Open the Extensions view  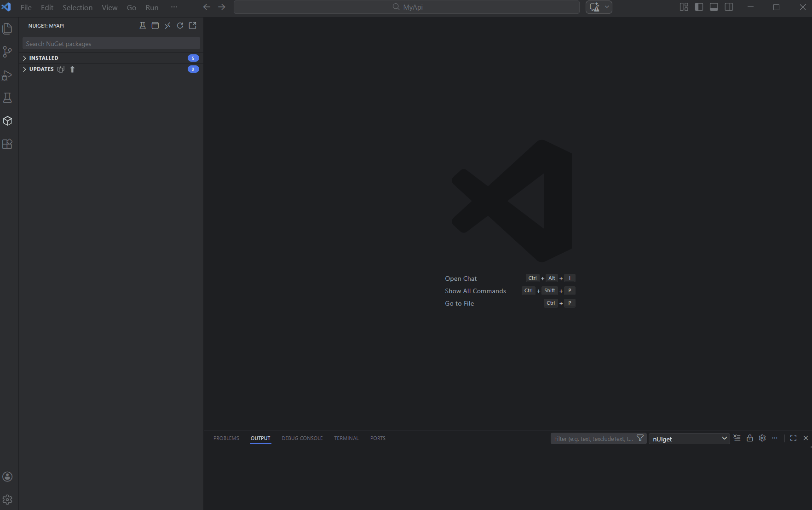click(7, 144)
